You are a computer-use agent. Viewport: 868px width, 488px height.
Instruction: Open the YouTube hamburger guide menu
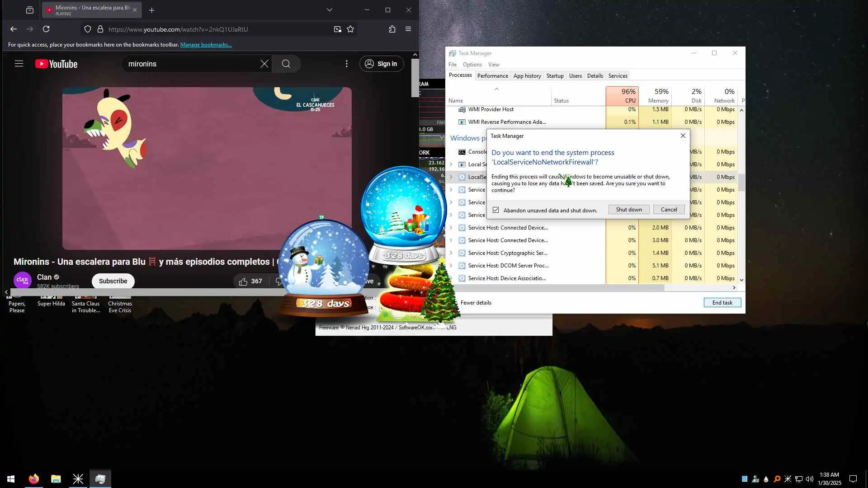tap(19, 64)
